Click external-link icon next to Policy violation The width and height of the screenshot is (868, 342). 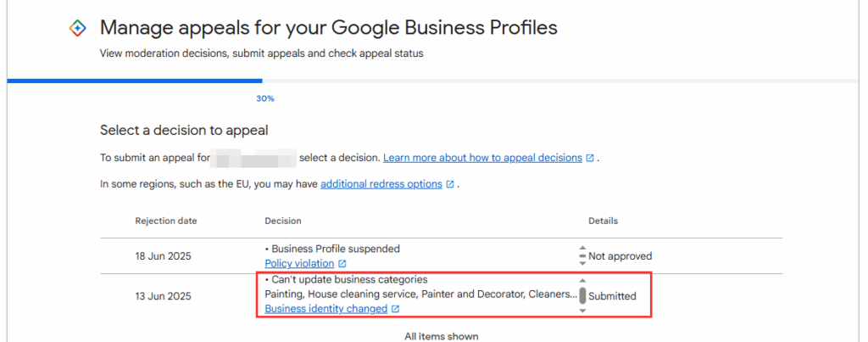click(x=342, y=264)
